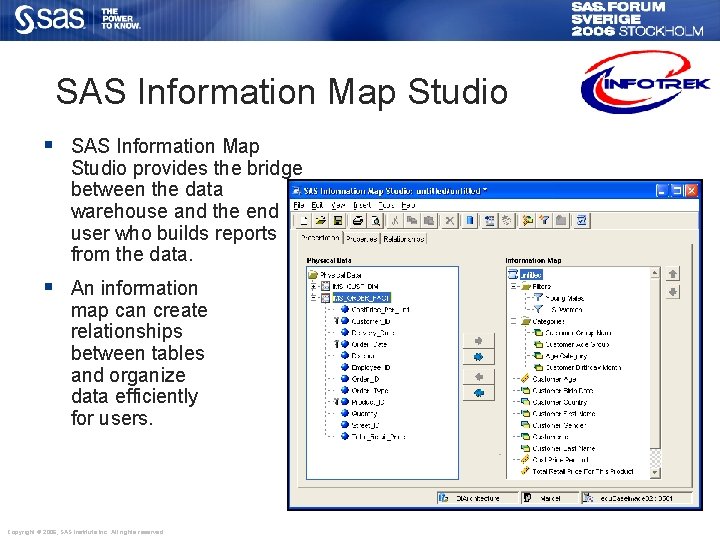Click the Save floppy disk icon

[338, 221]
